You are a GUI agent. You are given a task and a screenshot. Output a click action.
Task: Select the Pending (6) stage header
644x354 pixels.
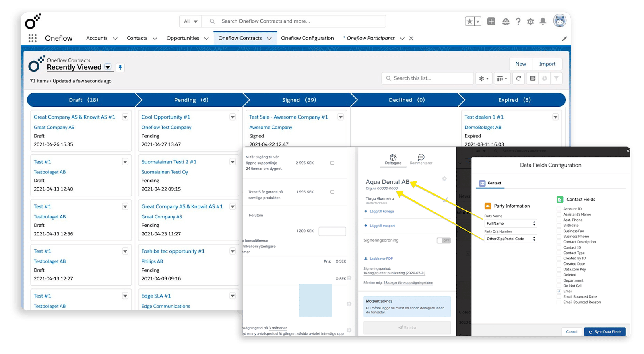(x=191, y=100)
